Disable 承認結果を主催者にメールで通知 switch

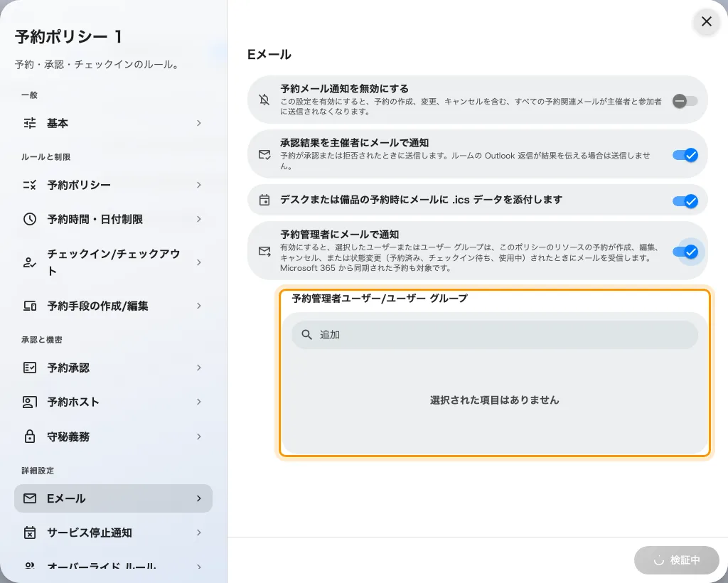pos(685,155)
